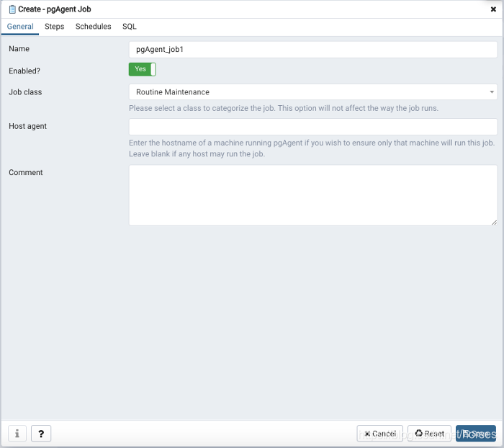Click the Comment box resize handle
The image size is (504, 448).
494,222
